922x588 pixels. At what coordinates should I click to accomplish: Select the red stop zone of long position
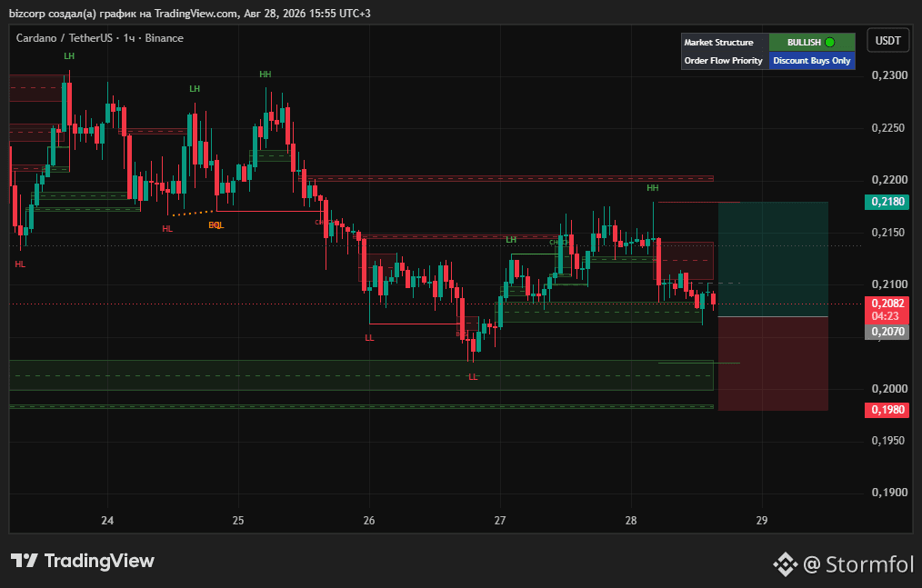pyautogui.click(x=773, y=364)
